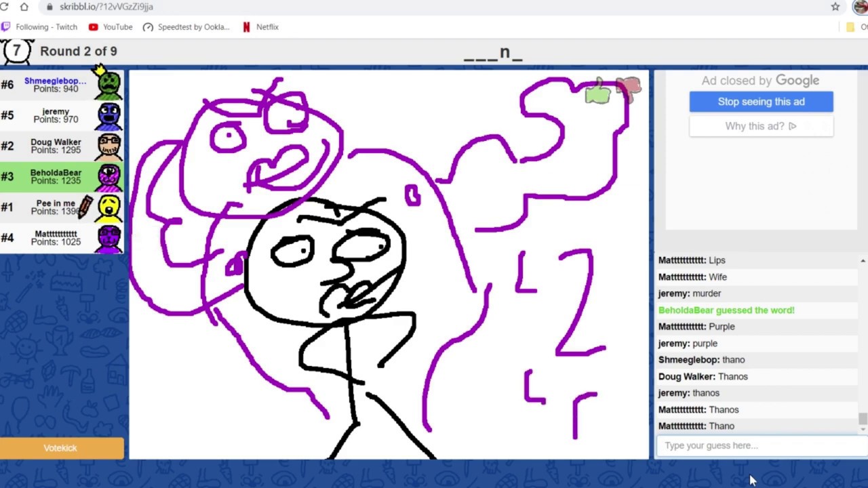
Task: Click chat scroll up arrow
Action: (863, 261)
